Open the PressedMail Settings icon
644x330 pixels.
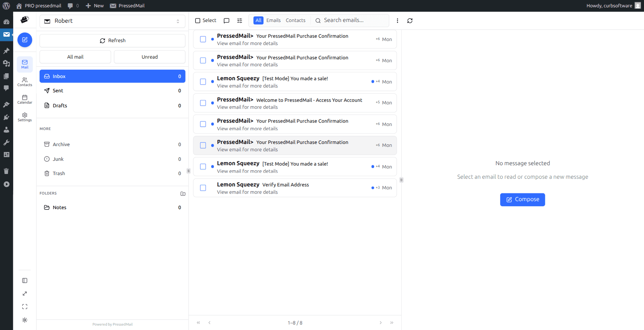point(25,116)
